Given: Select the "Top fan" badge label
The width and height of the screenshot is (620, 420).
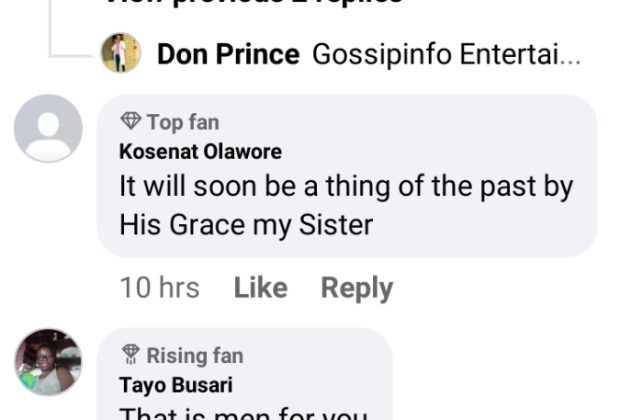Looking at the screenshot, I should [x=182, y=122].
